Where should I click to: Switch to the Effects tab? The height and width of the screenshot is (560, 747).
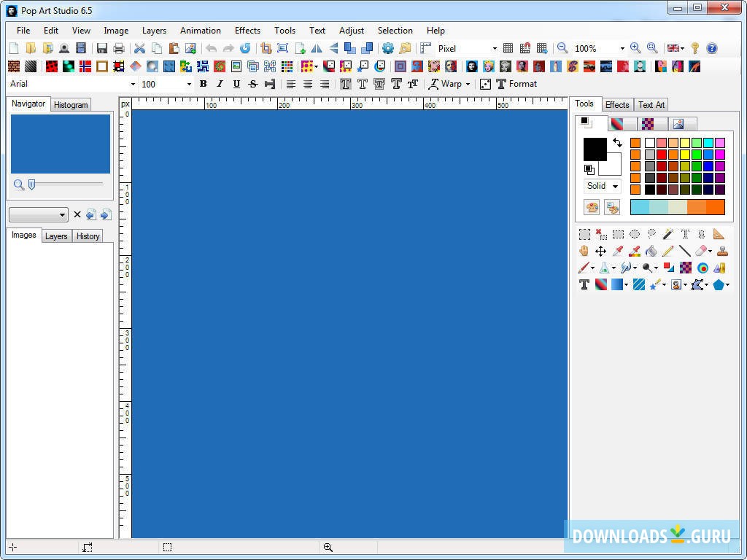(x=617, y=104)
